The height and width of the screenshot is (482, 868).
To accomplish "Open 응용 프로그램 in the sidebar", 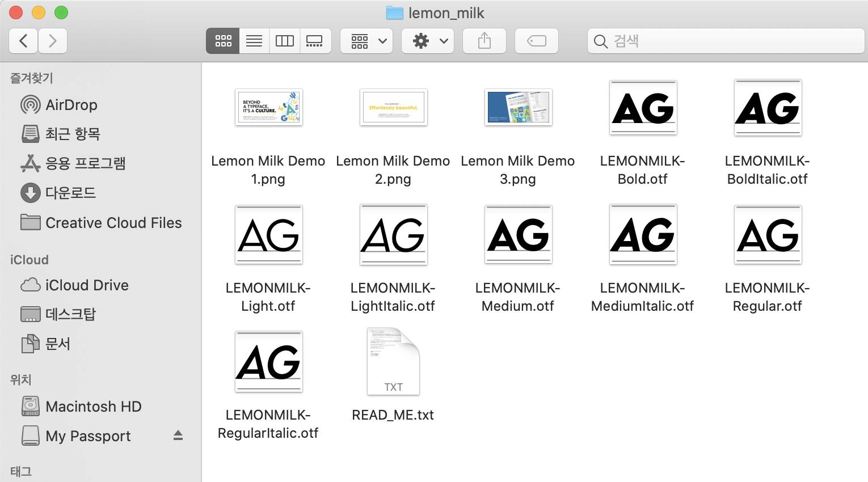I will pyautogui.click(x=73, y=163).
